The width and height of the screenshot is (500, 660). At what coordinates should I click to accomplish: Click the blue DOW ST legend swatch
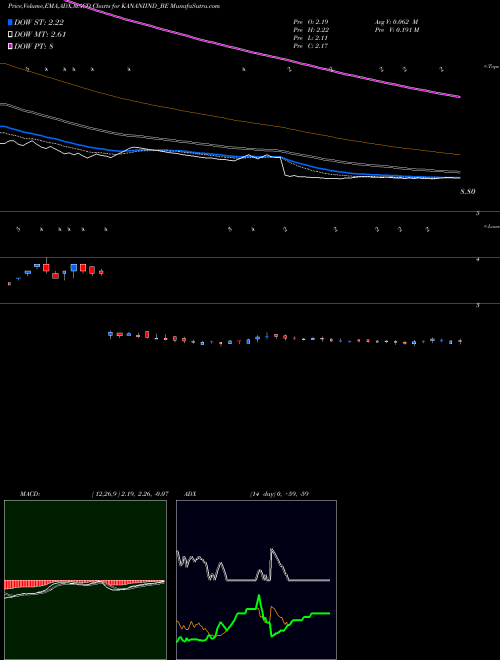[x=10, y=22]
